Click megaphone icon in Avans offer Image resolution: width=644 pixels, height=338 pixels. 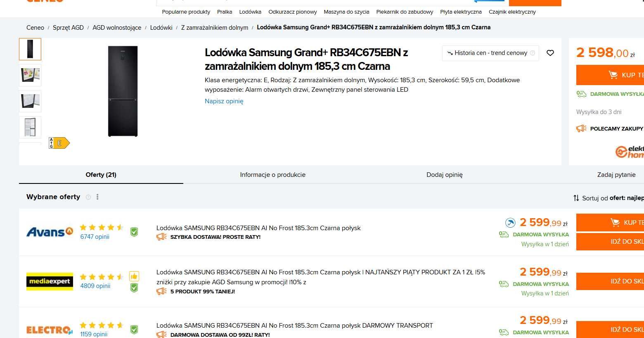click(161, 237)
